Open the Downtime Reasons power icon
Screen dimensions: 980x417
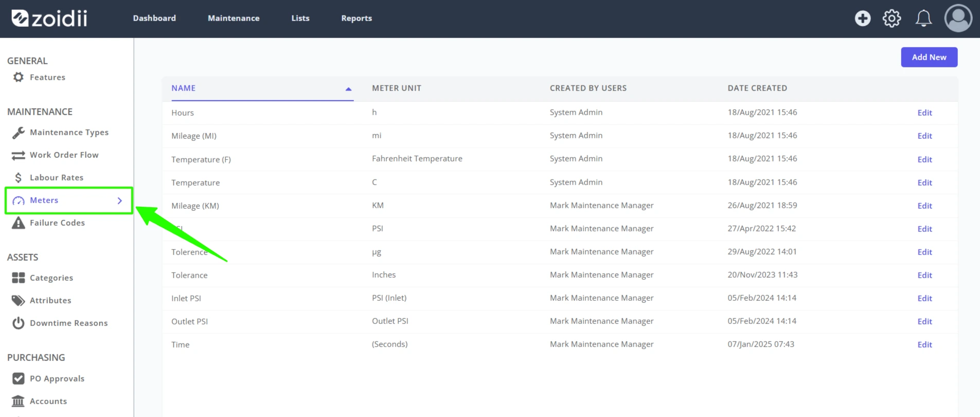click(19, 323)
